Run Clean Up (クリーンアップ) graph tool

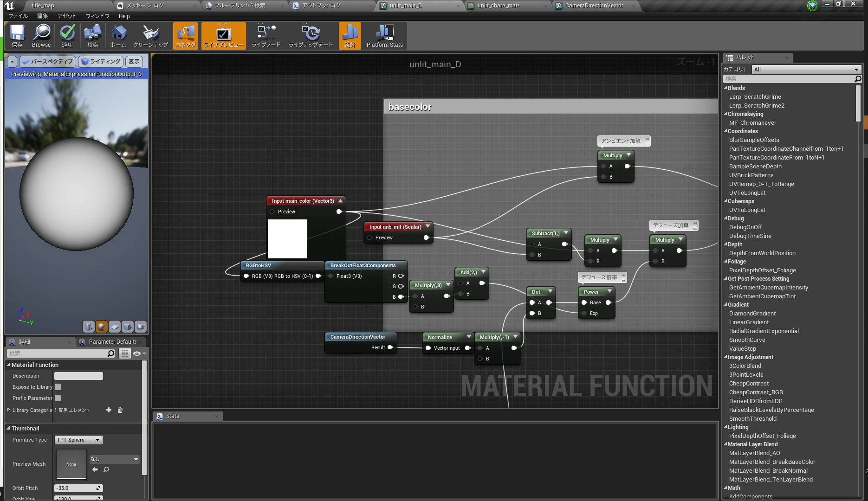click(150, 36)
